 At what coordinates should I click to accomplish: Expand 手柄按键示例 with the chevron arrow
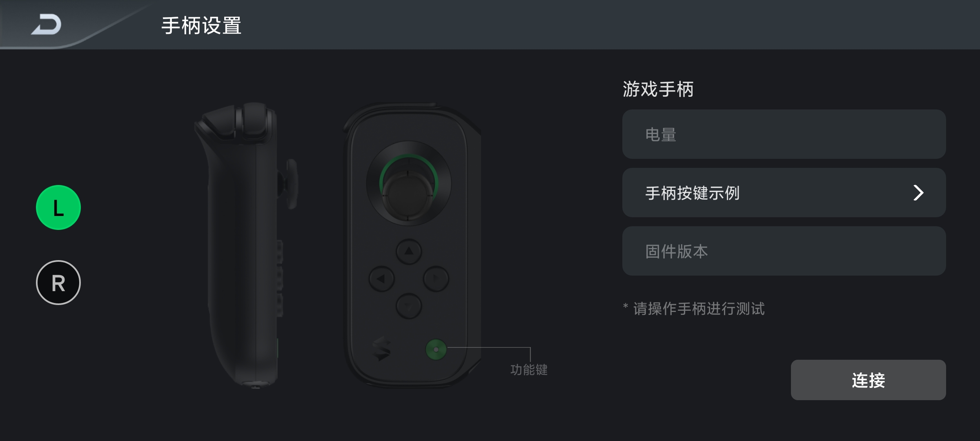coord(918,193)
